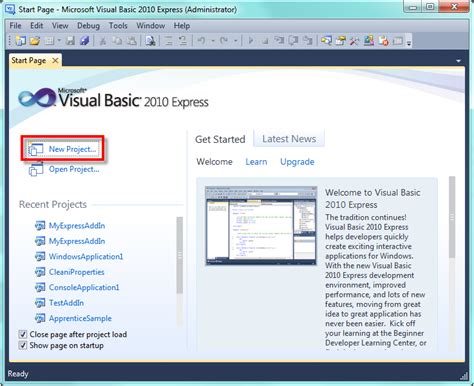
Task: Click the Start Debugging play icon
Action: [251, 41]
